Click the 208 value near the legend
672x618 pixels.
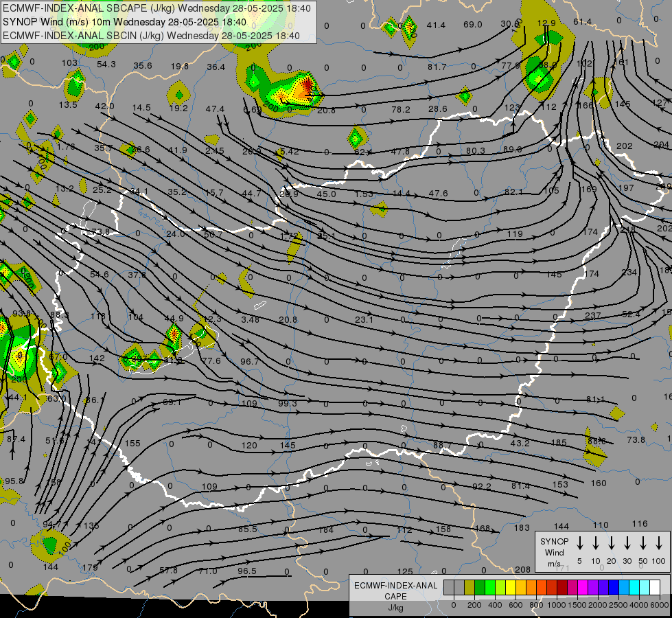523,569
